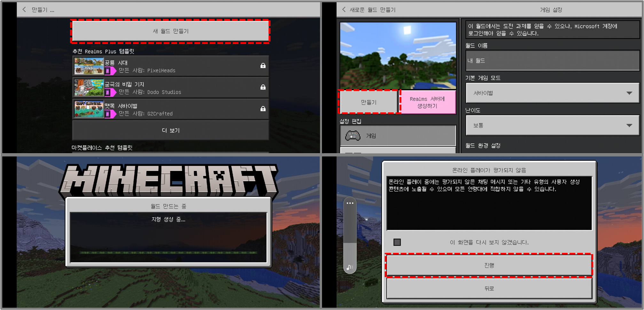Click pink tag icon under 뗏목 서바이벌

pos(110,114)
